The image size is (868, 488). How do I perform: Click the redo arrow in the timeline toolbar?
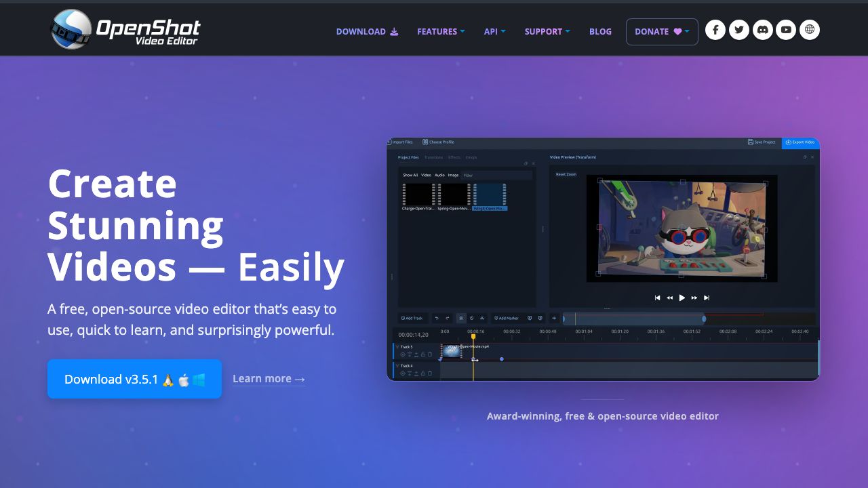pyautogui.click(x=448, y=318)
